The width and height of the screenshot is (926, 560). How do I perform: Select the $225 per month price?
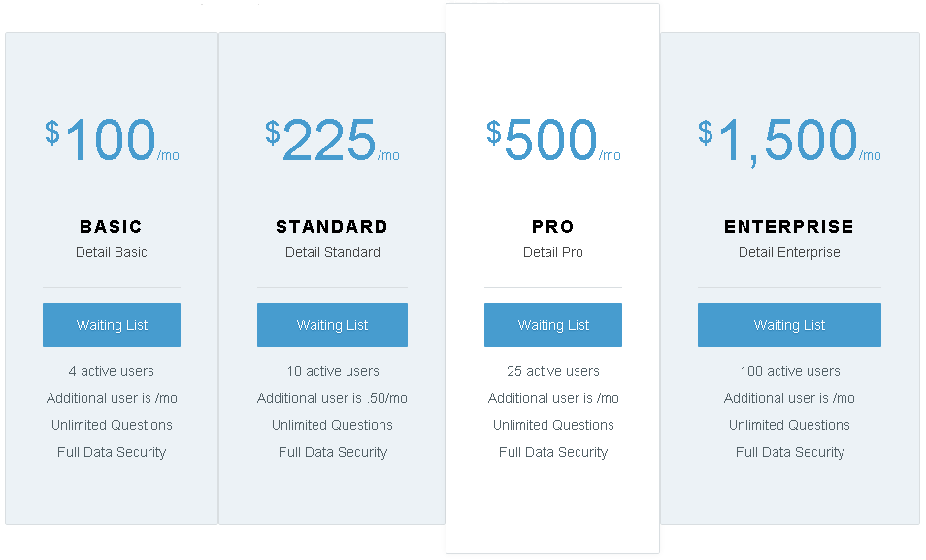click(333, 140)
